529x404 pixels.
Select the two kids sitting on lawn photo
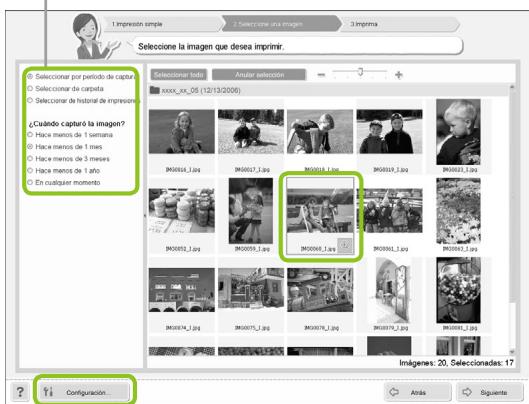pyautogui.click(x=251, y=132)
